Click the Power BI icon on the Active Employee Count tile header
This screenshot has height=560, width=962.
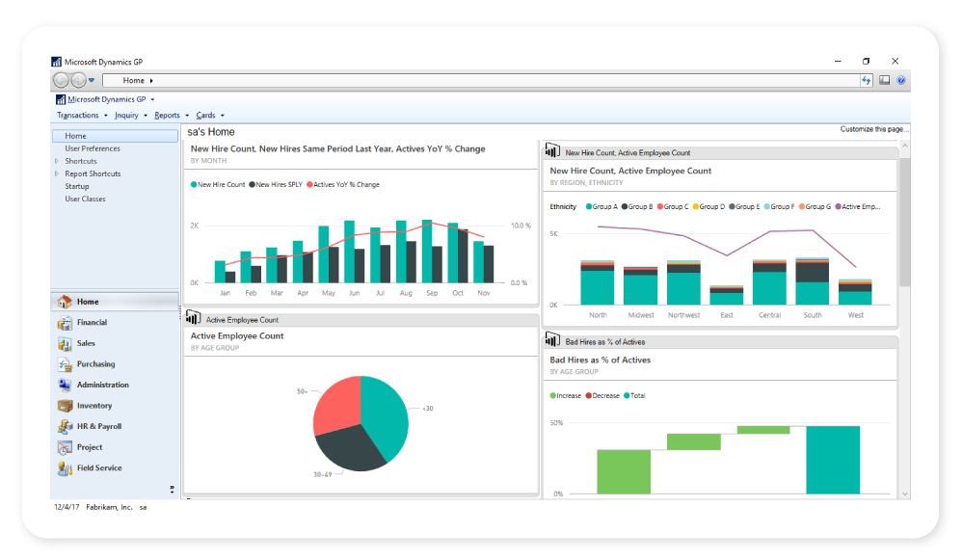193,318
